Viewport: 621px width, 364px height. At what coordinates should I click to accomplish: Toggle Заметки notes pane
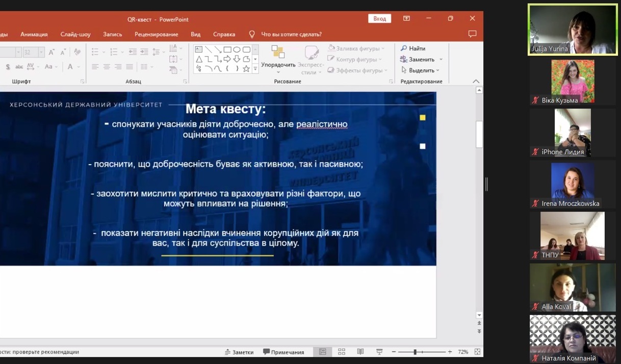click(239, 352)
